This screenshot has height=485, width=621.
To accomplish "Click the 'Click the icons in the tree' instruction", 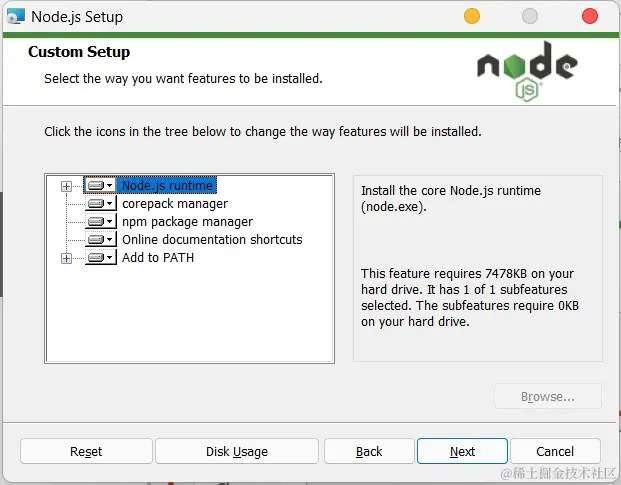I will pos(263,131).
